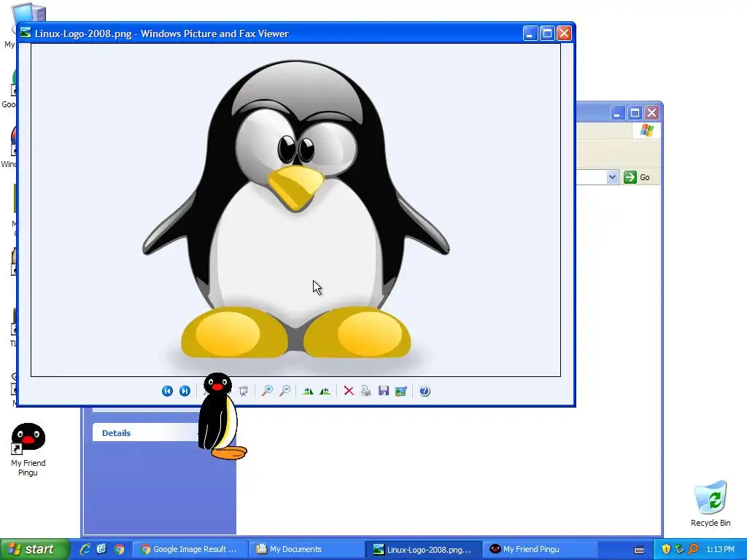Click the second quick launch icon
This screenshot has height=560, width=747.
click(x=102, y=549)
